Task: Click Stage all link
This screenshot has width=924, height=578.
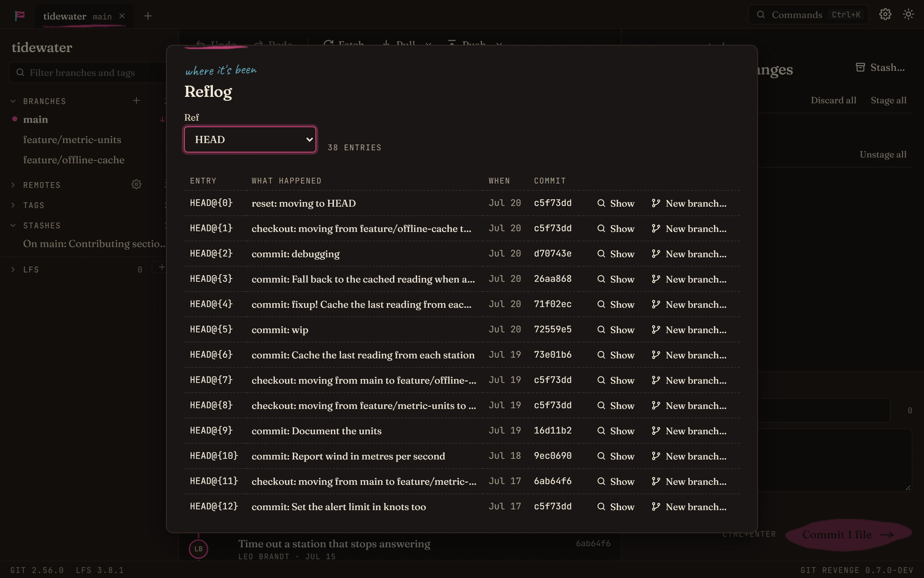Action: click(x=889, y=100)
